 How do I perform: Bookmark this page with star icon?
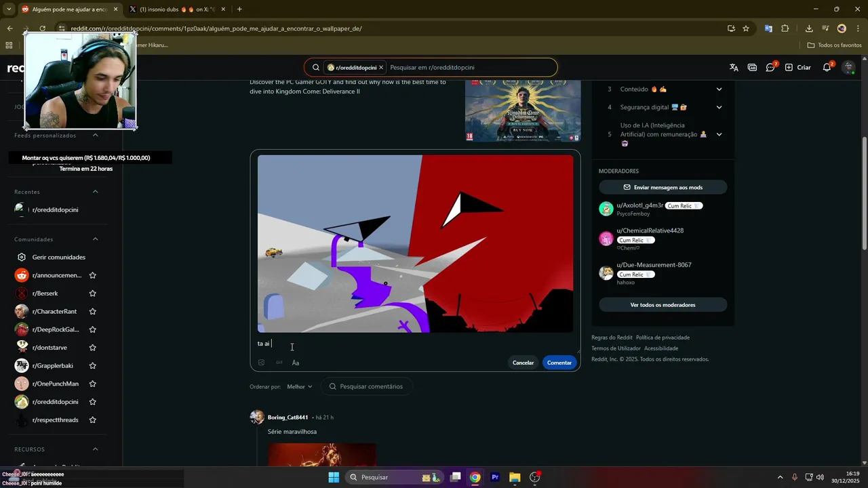(746, 28)
